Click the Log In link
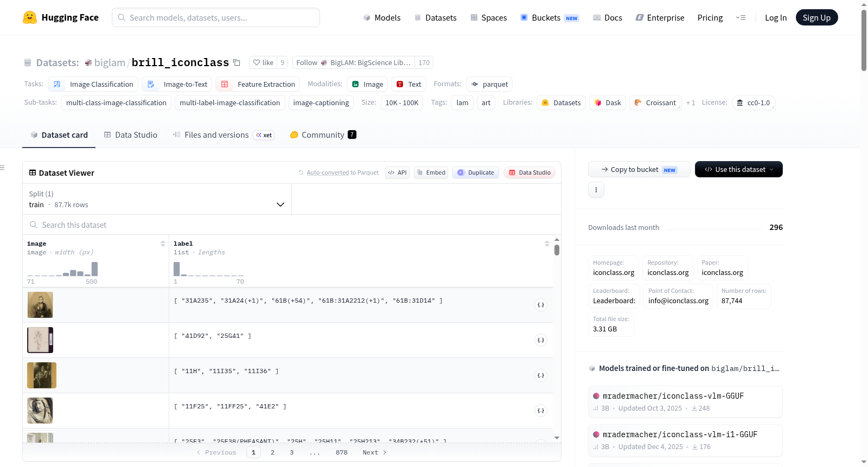This screenshot has width=868, height=467. 776,17
